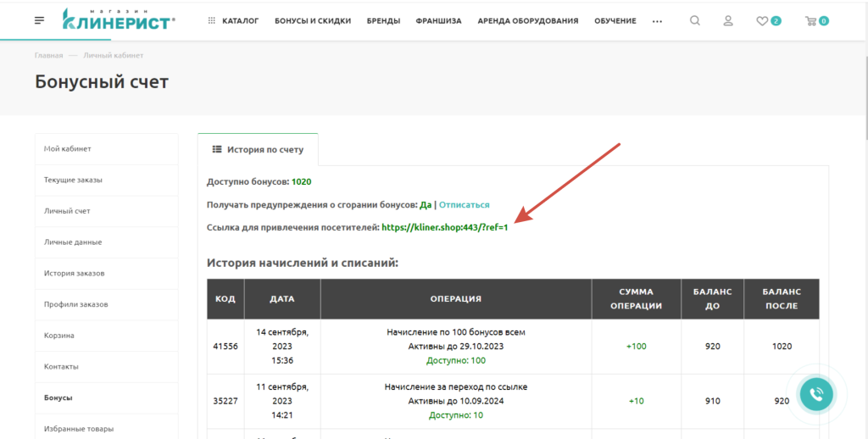Viewport: 868px width, 439px height.
Task: Open Личный счет in sidebar
Action: point(106,211)
